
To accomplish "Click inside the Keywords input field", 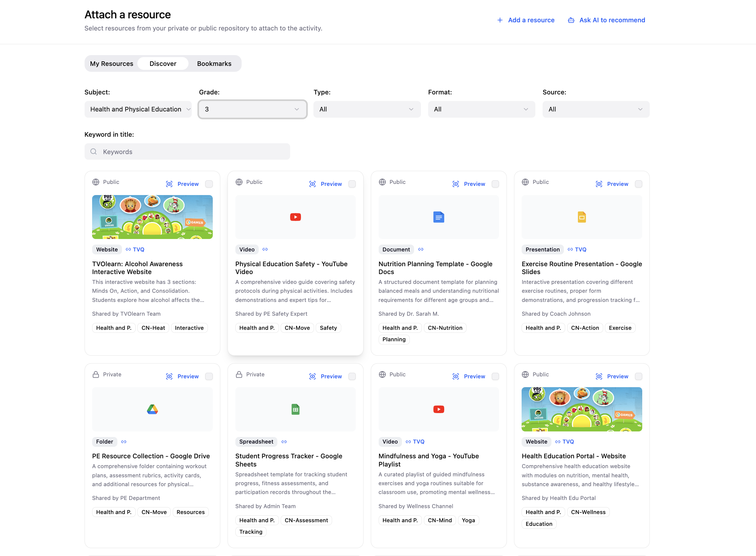I will (187, 151).
